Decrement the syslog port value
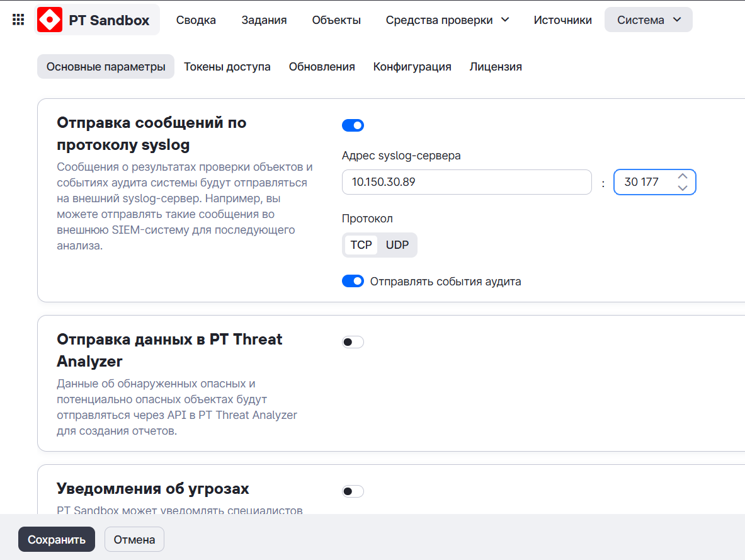This screenshot has width=745, height=560. coord(682,188)
